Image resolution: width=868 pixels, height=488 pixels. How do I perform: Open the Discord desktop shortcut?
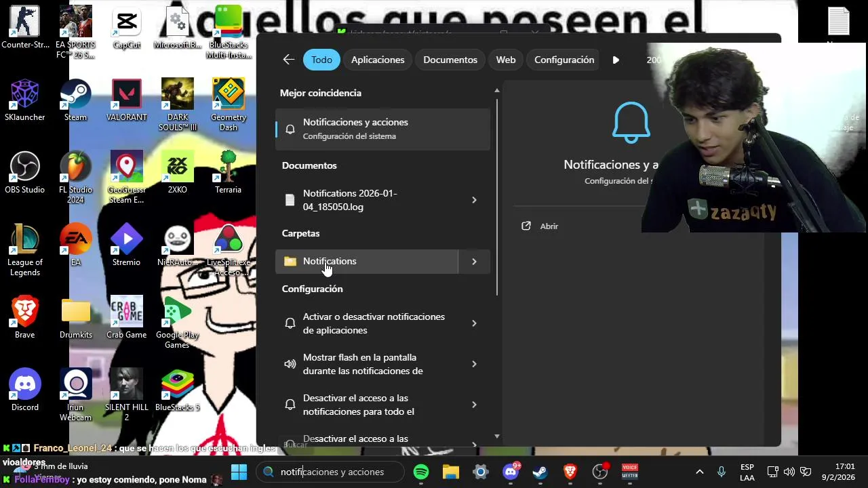click(x=25, y=390)
